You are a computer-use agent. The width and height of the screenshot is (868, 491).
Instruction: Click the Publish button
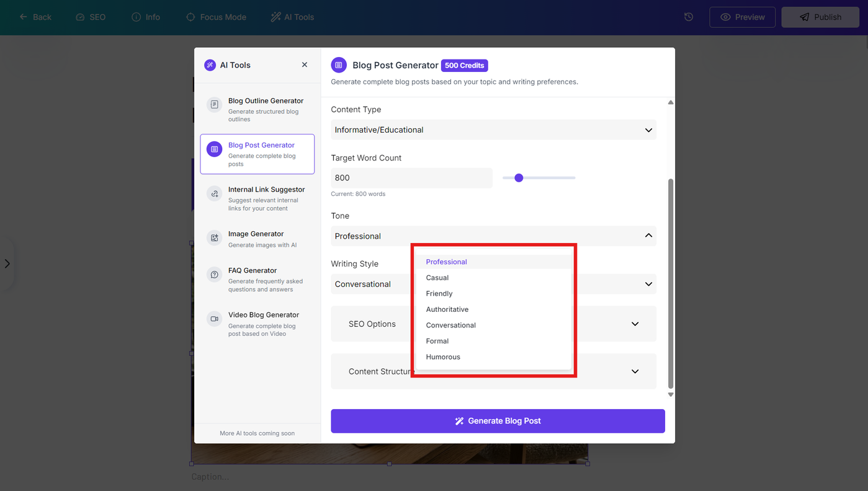pos(820,17)
